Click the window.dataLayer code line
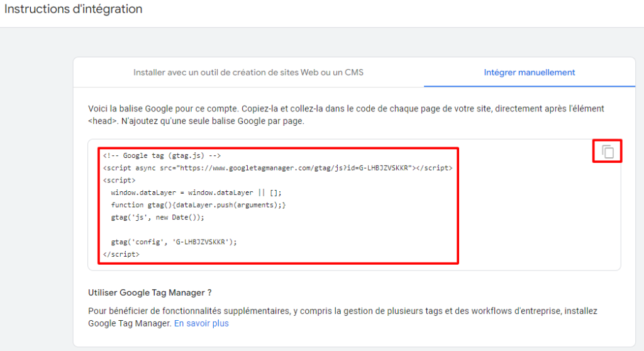The width and height of the screenshot is (644, 351). [196, 192]
